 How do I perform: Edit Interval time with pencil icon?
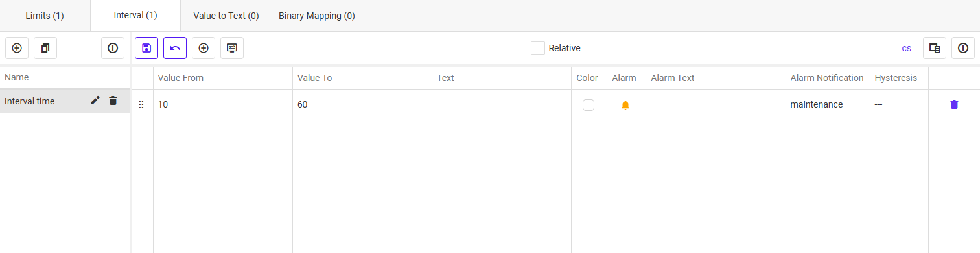point(95,101)
